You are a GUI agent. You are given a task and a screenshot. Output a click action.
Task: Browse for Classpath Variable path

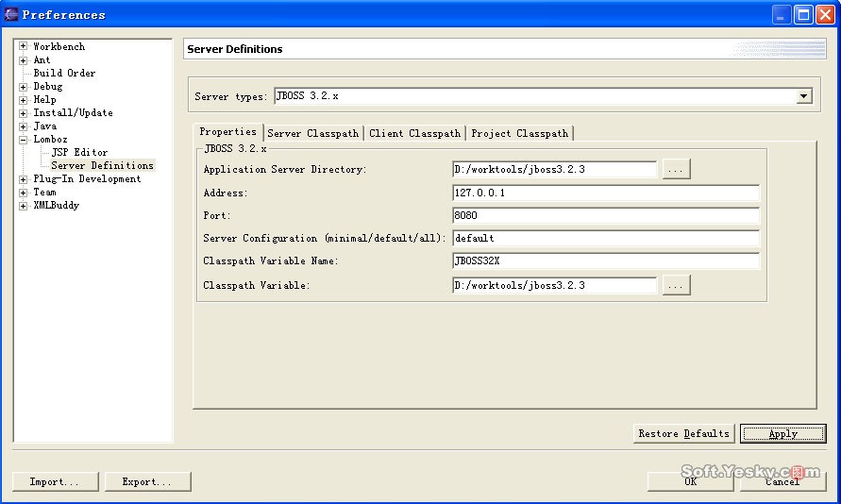pyautogui.click(x=676, y=285)
